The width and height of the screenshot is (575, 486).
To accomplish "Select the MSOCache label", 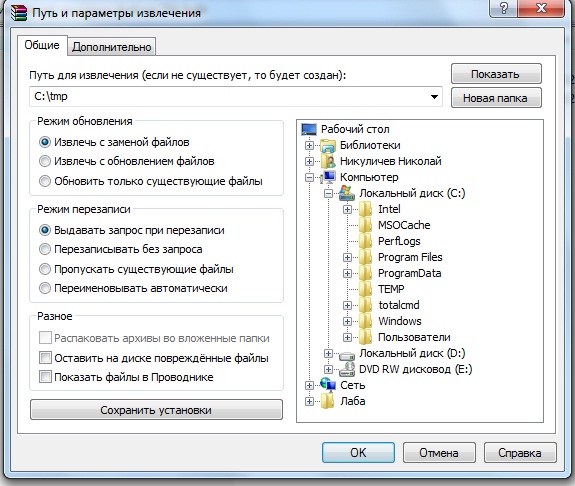I will [x=404, y=225].
